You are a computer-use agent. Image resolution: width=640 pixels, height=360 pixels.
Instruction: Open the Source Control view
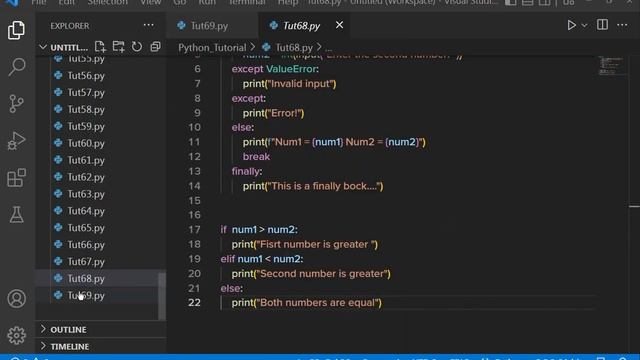coord(16,104)
